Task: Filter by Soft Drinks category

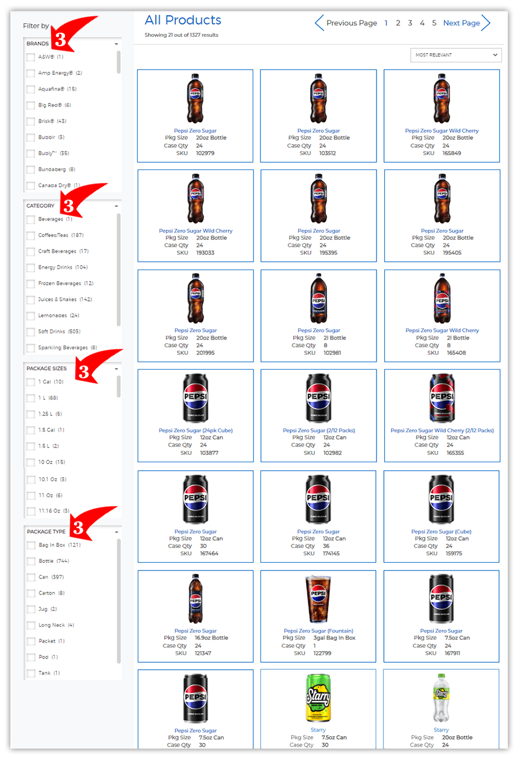Action: click(x=31, y=332)
